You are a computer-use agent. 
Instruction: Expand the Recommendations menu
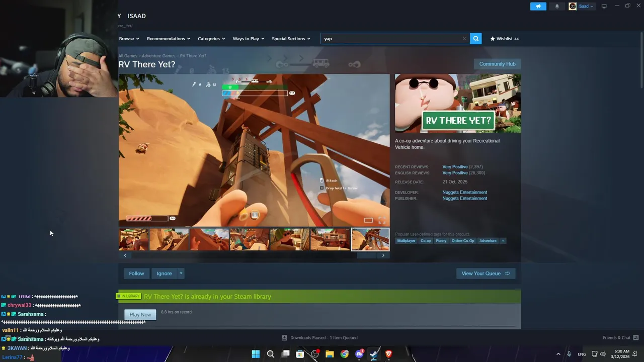click(x=169, y=39)
